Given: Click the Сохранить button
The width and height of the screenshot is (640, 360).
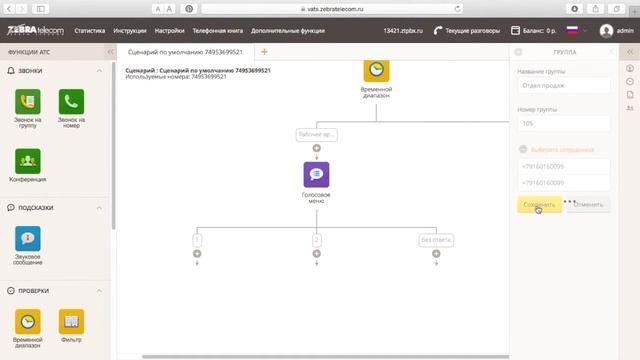Looking at the screenshot, I should 540,204.
